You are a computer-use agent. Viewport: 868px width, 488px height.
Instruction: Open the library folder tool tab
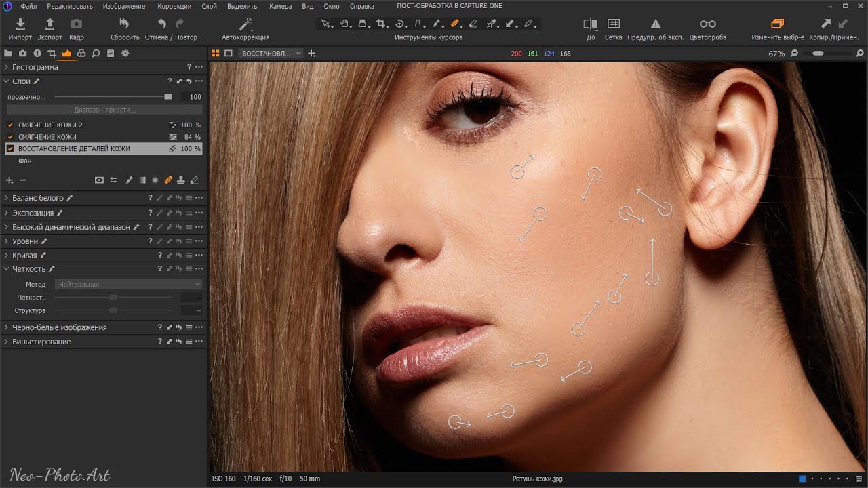8,53
